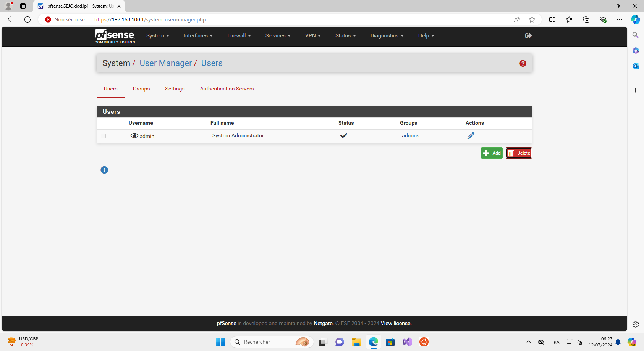Add a sidebar app with the plus icon
The height and width of the screenshot is (351, 644).
point(636,90)
